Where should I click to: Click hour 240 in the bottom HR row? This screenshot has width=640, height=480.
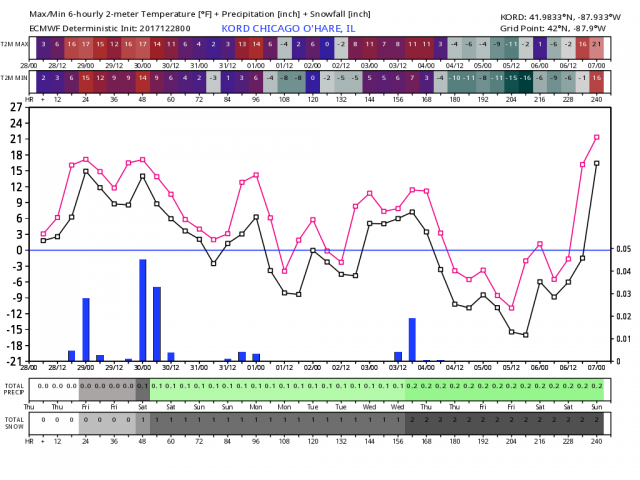tap(597, 441)
